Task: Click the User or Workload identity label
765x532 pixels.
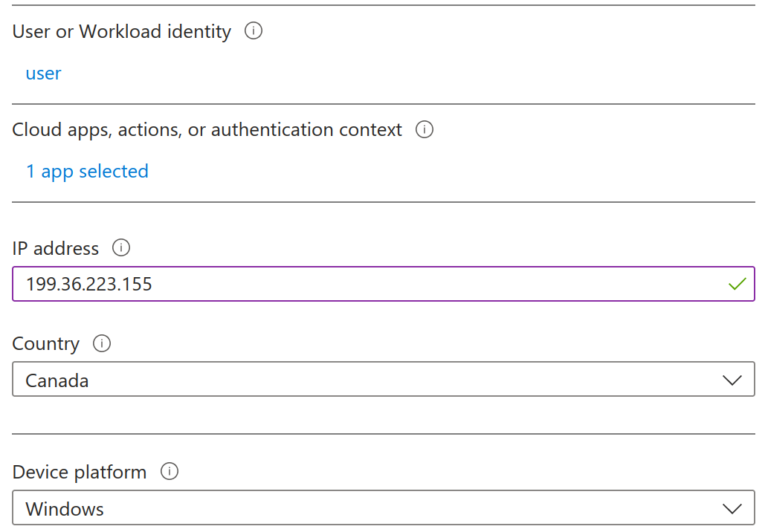Action: (121, 32)
